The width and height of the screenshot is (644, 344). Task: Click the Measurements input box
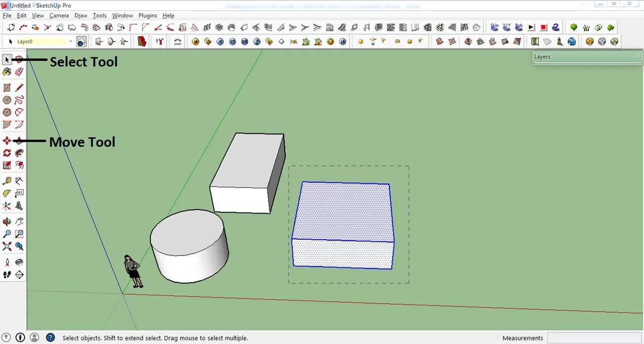594,338
